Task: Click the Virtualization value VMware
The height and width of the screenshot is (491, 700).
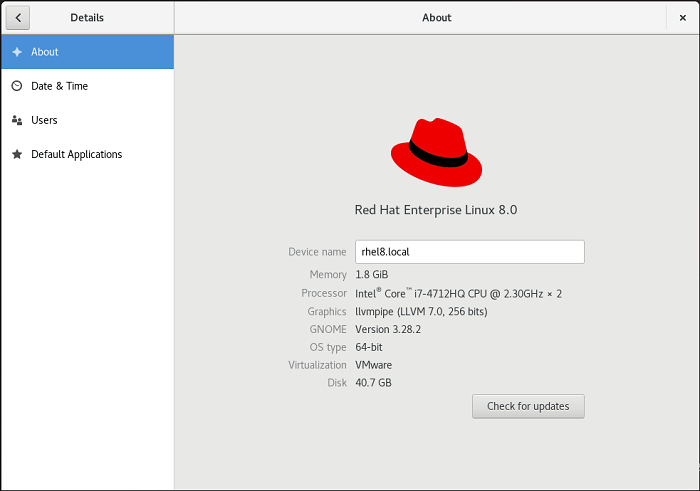Action: (x=374, y=365)
